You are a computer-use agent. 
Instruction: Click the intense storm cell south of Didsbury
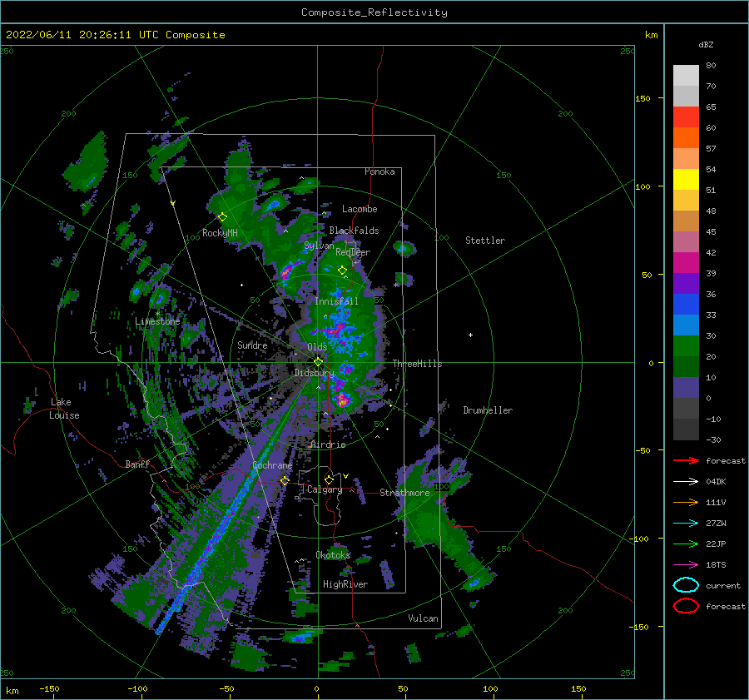342,400
